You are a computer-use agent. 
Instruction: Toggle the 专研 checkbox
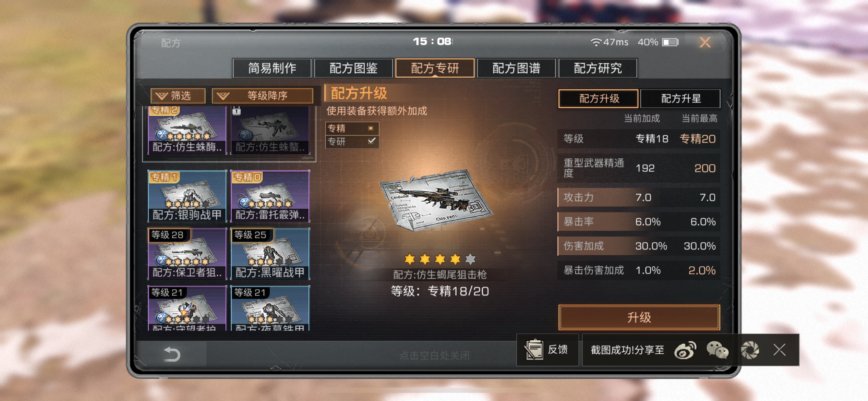coord(371,141)
